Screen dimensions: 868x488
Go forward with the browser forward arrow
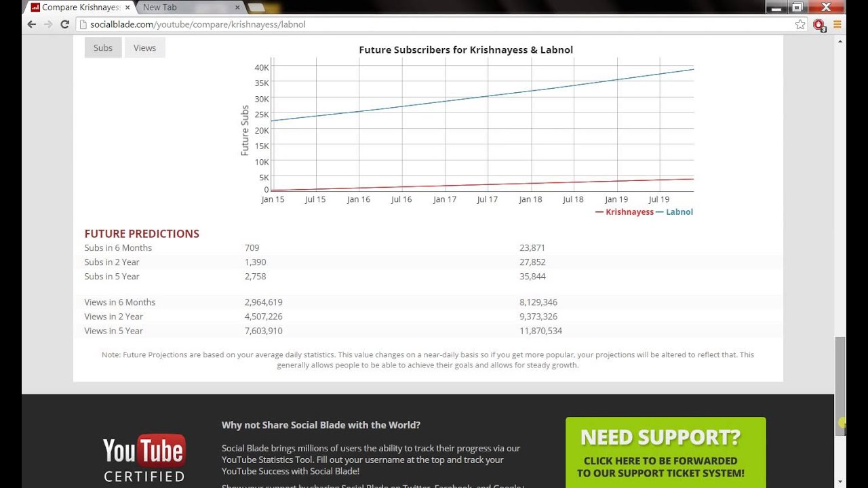click(x=48, y=24)
